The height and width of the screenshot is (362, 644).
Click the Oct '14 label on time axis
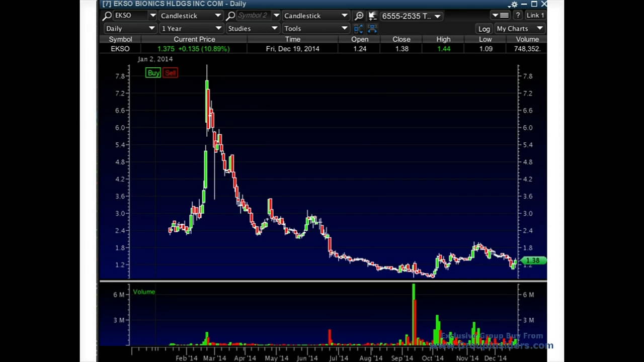click(433, 358)
